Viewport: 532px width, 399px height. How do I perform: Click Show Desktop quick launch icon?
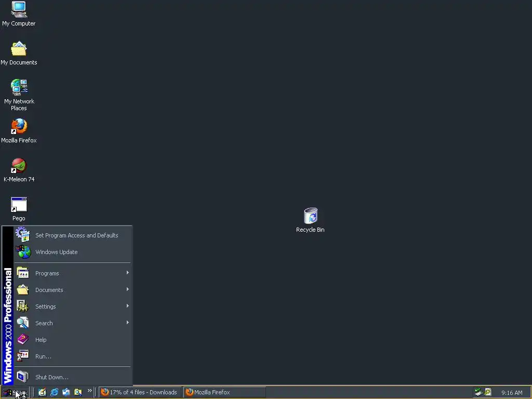pyautogui.click(x=42, y=392)
